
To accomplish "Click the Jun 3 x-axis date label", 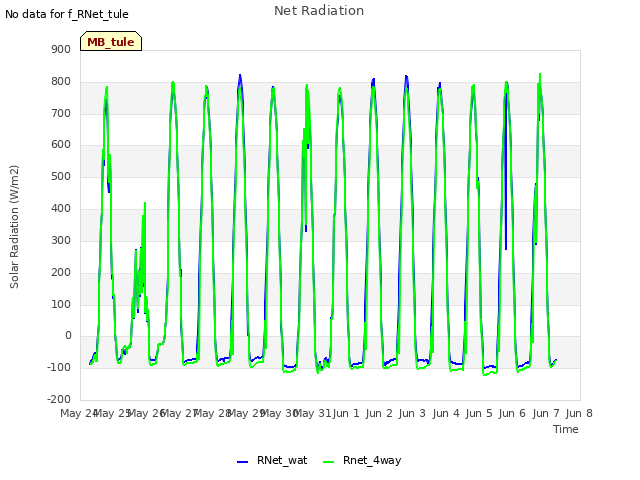I will point(412,413).
